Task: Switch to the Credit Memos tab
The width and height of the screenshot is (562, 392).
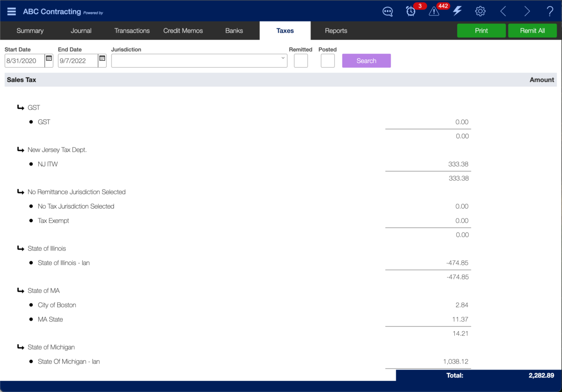Action: [183, 31]
